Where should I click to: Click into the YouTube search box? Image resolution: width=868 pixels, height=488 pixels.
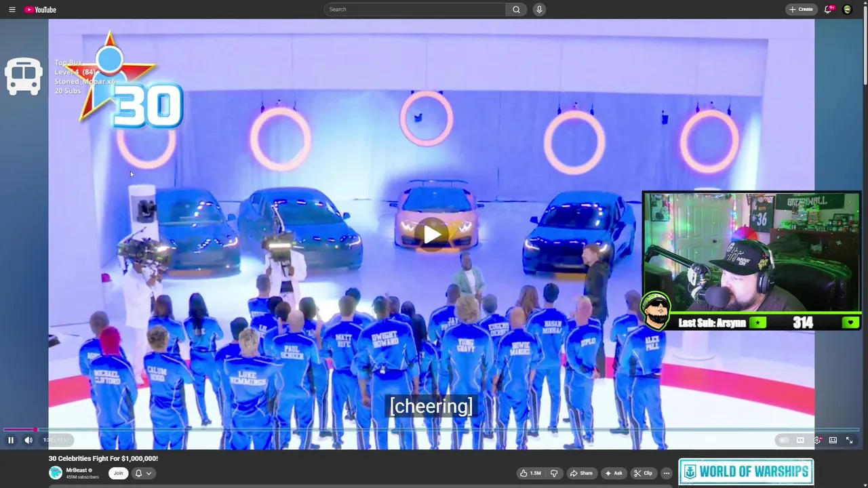coord(414,9)
